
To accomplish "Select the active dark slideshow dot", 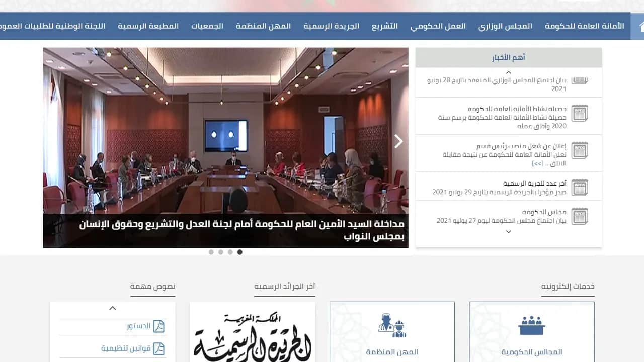I will tap(240, 252).
